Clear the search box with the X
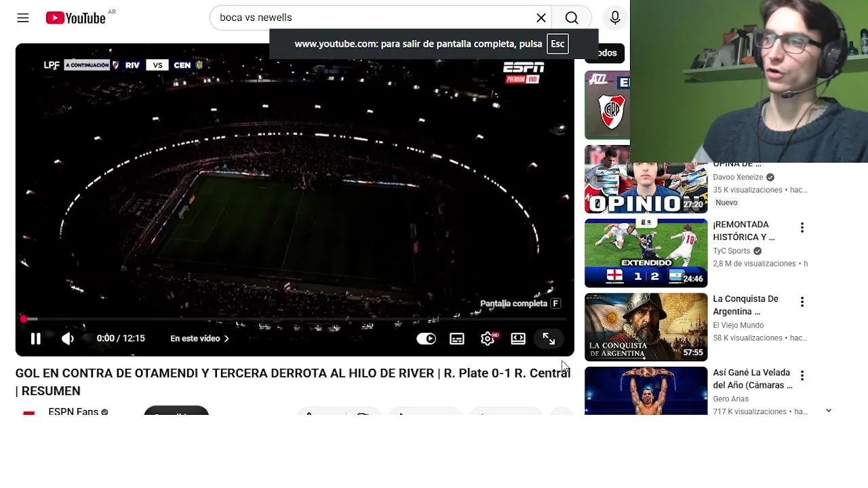Viewport: 868px width, 488px height. pyautogui.click(x=541, y=18)
